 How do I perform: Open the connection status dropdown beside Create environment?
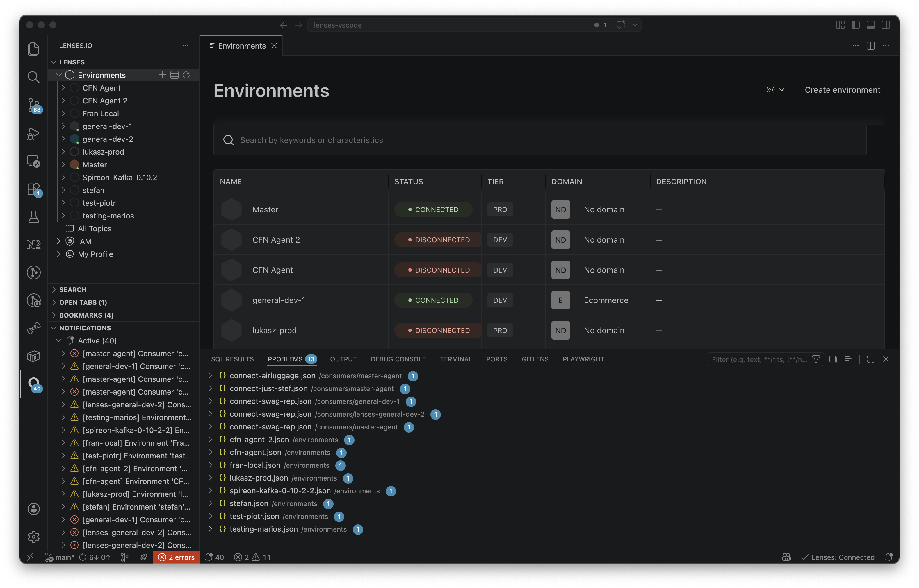pyautogui.click(x=775, y=90)
